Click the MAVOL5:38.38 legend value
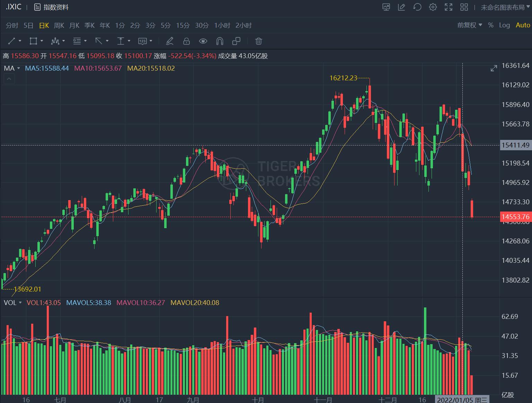The width and height of the screenshot is (532, 403). pos(89,303)
